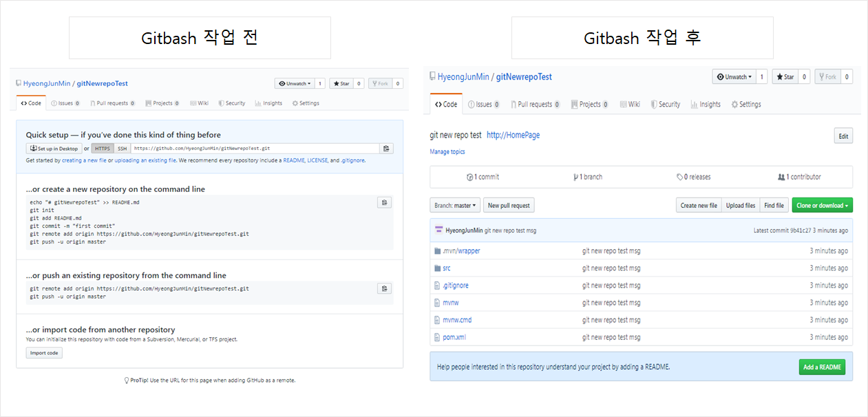
Task: Open the Unwatch dropdown in right repo
Action: tap(734, 77)
